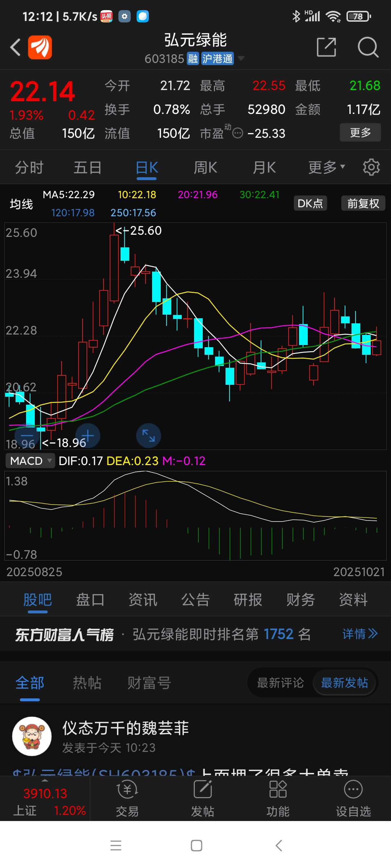Tap the 融 margin tag
Viewport: 391px width, 868px height.
193,59
